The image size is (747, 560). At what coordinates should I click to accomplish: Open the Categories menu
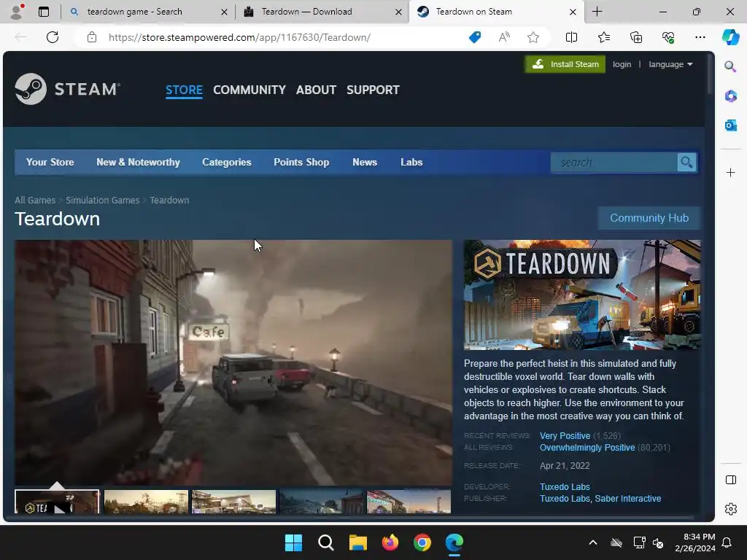pos(227,162)
